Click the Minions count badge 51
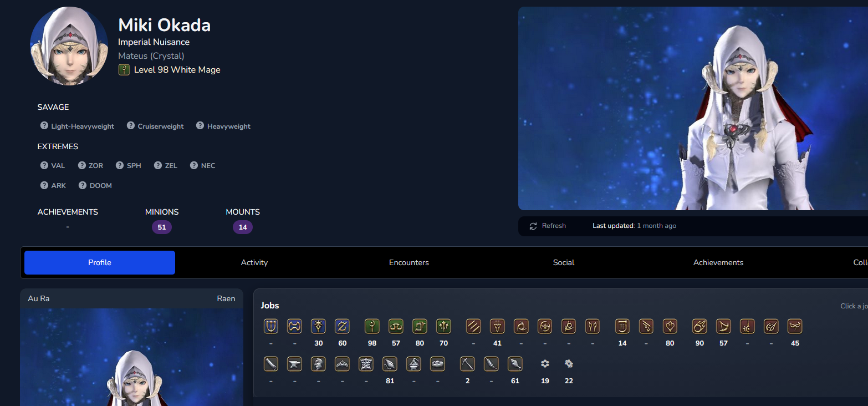868x406 pixels. (162, 227)
